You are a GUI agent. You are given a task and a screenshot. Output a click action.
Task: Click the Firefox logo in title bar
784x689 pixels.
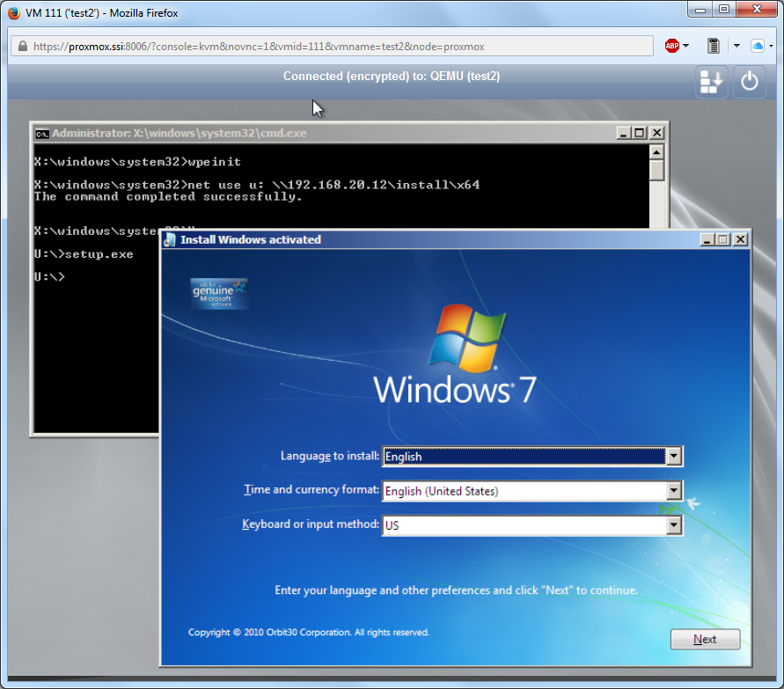click(x=14, y=12)
